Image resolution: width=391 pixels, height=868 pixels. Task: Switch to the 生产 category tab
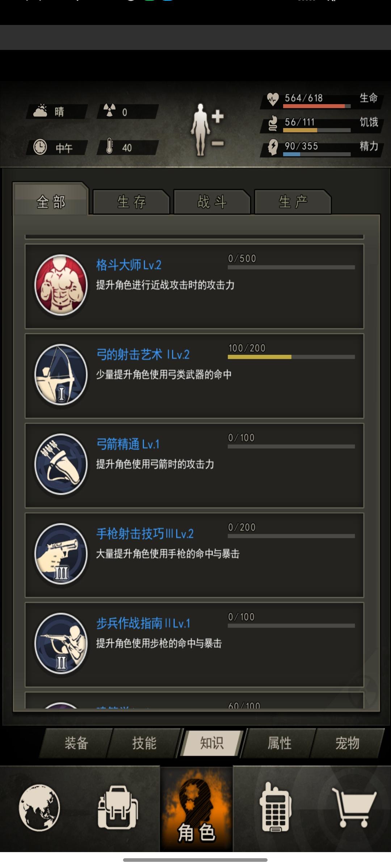293,202
